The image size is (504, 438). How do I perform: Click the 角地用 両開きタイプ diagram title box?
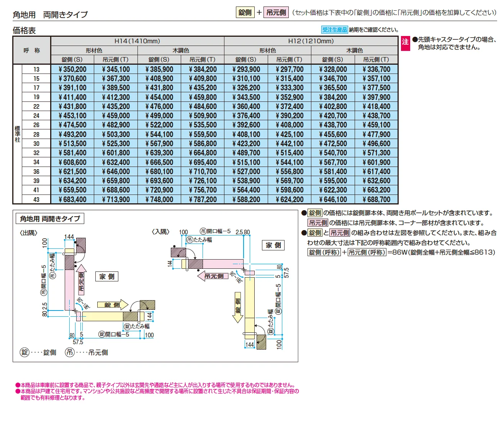pyautogui.click(x=50, y=219)
